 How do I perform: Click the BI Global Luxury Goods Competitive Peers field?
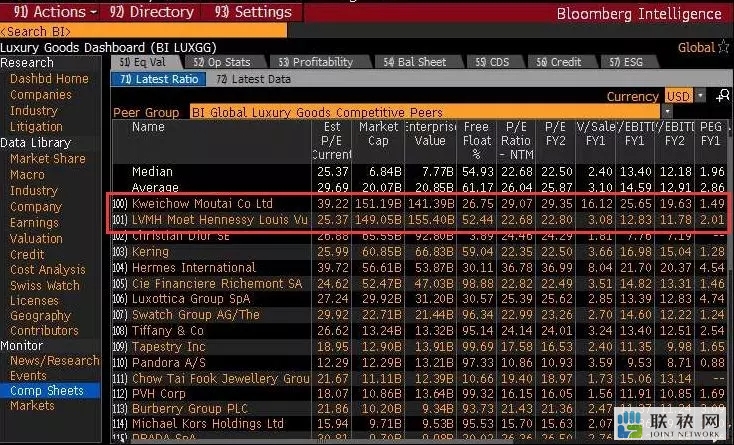(426, 112)
